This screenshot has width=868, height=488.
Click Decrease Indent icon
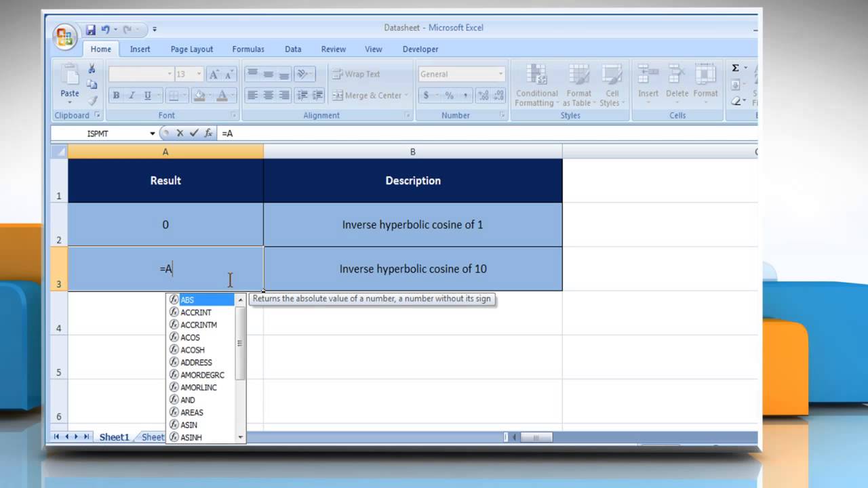302,96
